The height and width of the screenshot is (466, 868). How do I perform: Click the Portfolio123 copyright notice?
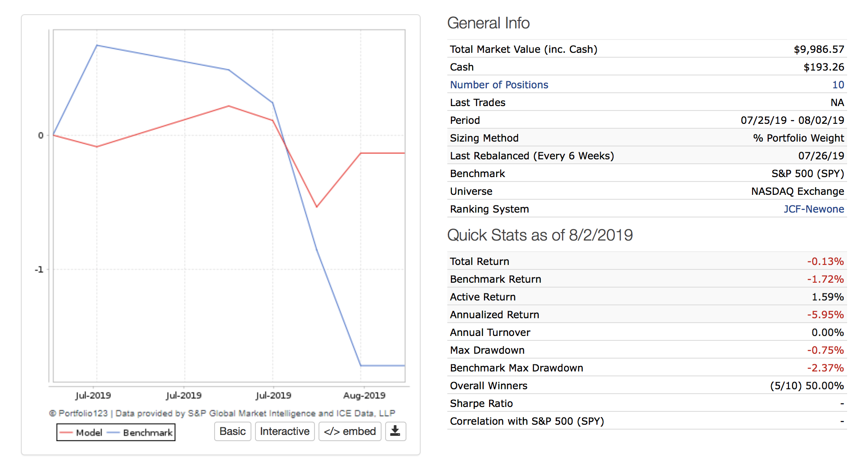(222, 413)
